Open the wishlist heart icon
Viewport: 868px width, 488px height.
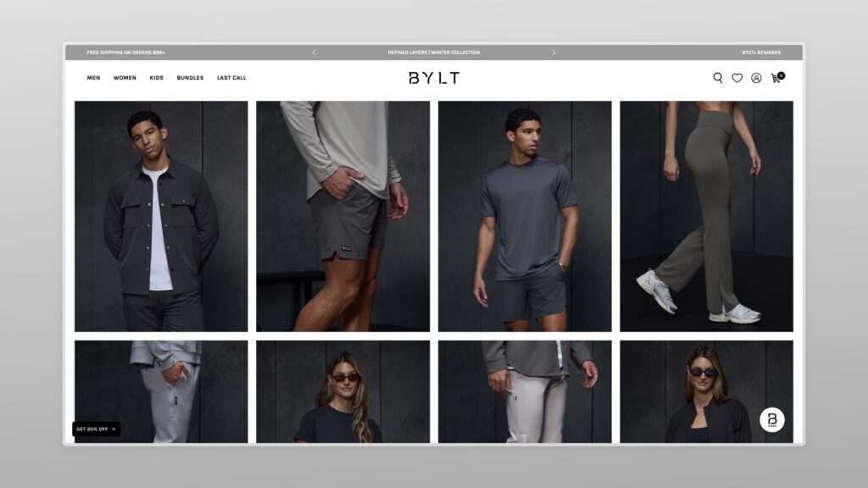(x=737, y=78)
